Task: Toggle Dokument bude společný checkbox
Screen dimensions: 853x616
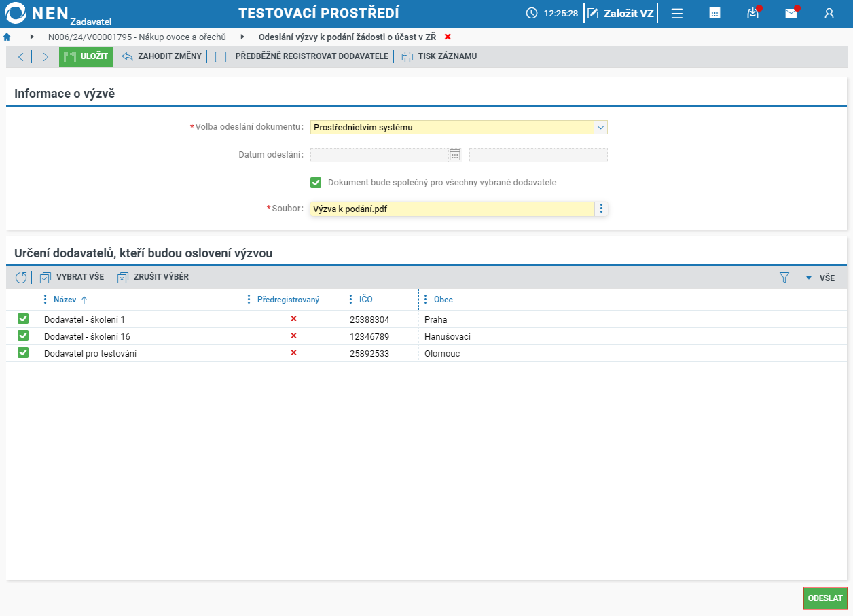Action: tap(316, 182)
